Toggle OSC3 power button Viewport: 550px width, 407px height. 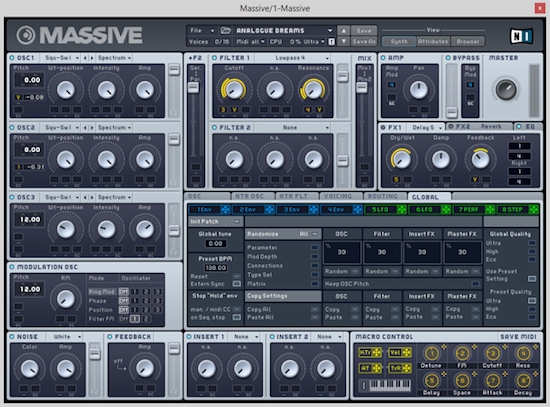pos(12,197)
